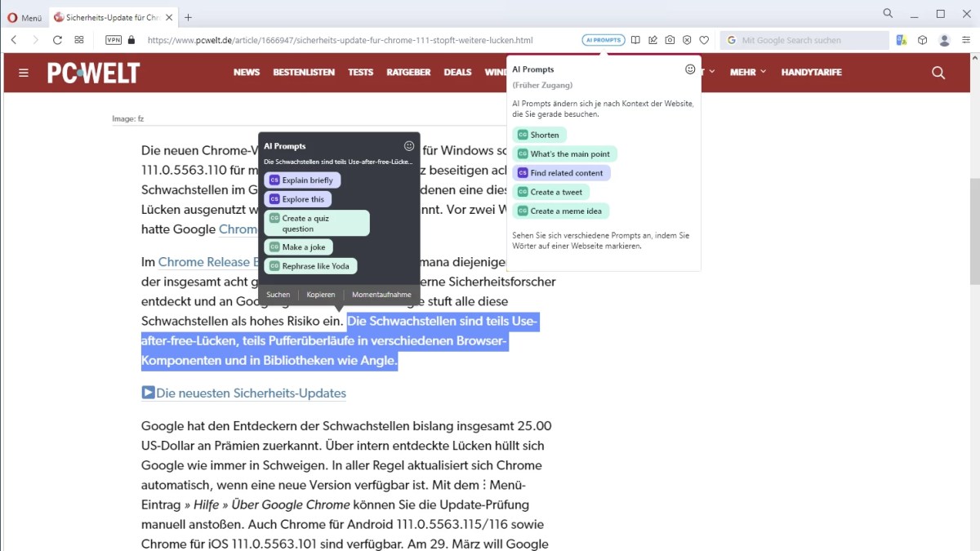Click Kopieren in the selection popup
Viewport: 980px width, 551px height.
[x=321, y=295]
